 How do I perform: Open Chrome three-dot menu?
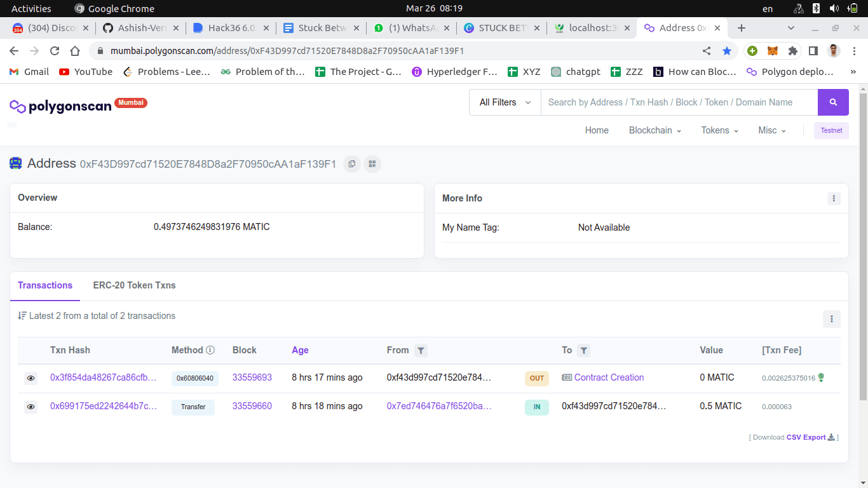853,51
